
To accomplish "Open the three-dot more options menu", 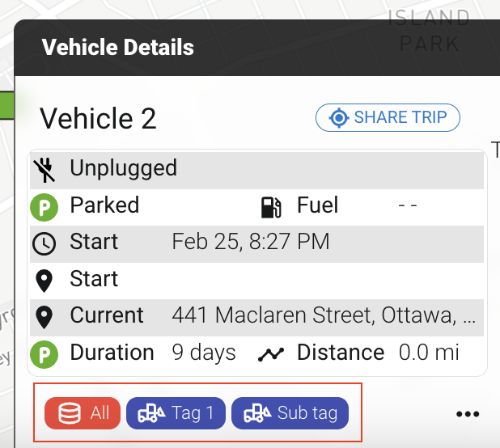I will [x=468, y=414].
